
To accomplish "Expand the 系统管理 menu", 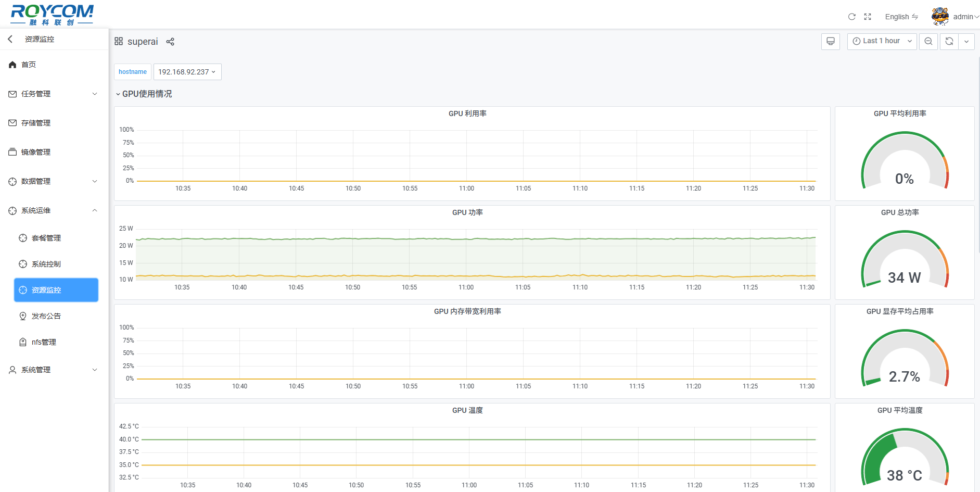I will (x=54, y=370).
